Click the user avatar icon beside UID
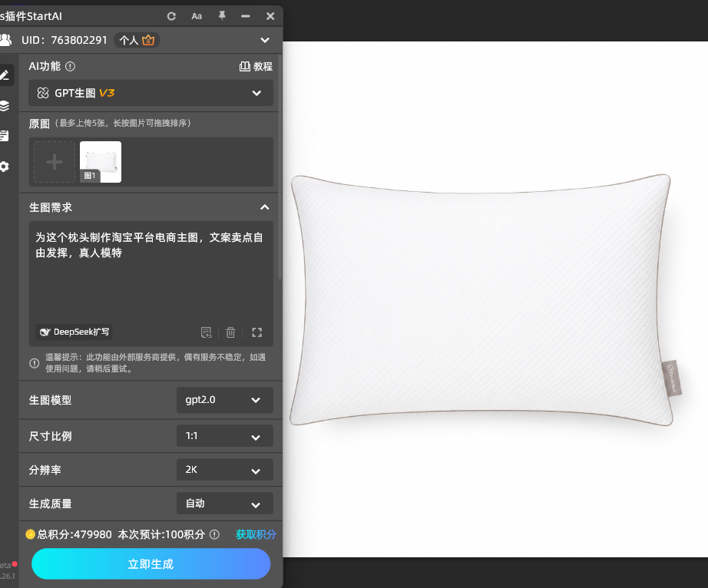Image resolution: width=708 pixels, height=588 pixels. 5,40
